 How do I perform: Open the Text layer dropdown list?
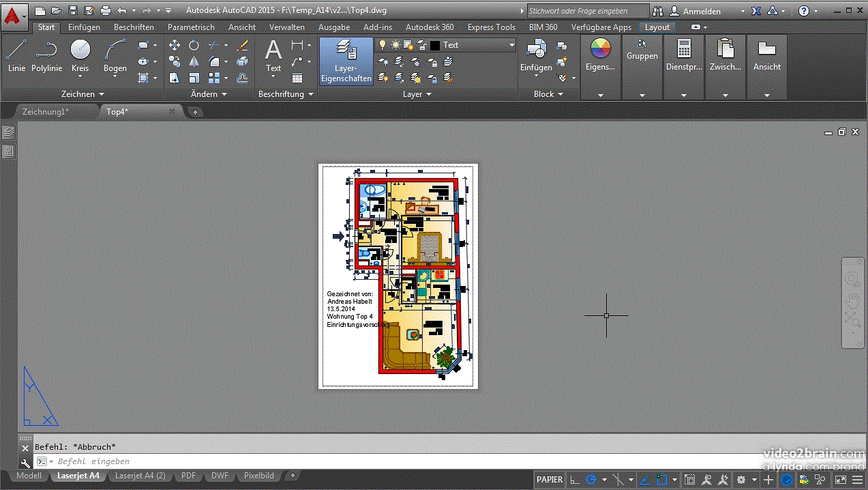coord(511,45)
